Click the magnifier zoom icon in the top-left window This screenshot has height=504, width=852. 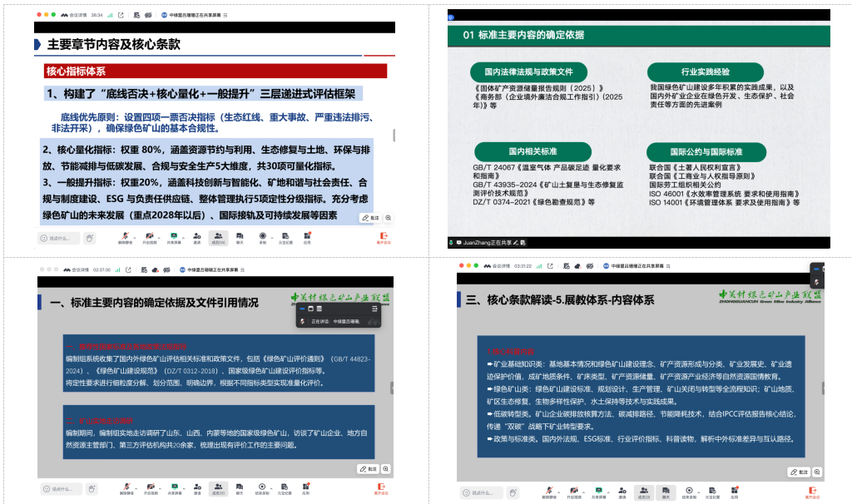pos(388,217)
